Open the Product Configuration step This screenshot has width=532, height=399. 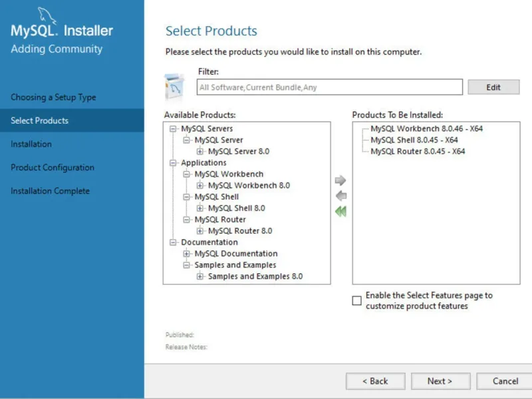click(53, 168)
